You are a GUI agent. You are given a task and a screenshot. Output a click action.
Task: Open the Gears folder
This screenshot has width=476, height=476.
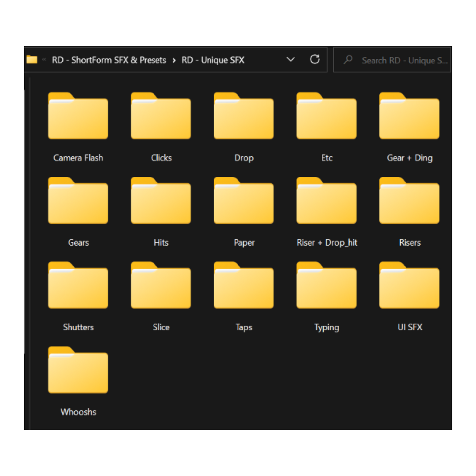pos(78,201)
